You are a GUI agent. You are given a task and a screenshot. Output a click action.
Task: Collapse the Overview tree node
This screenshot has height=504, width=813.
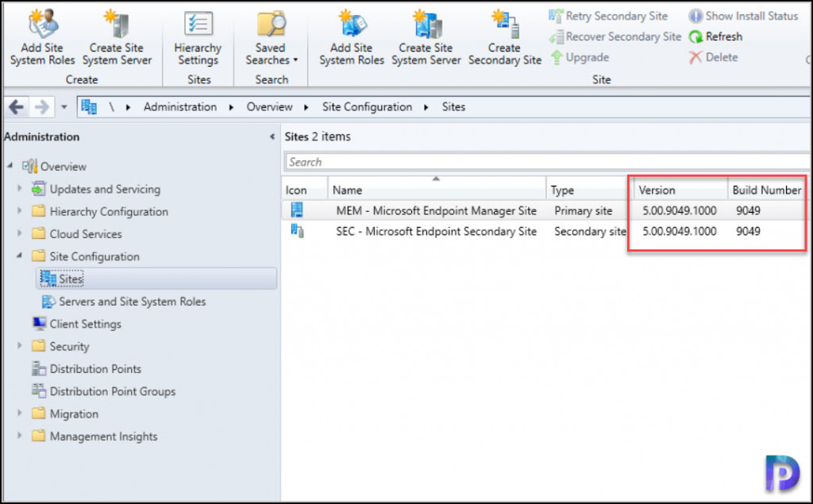10,166
